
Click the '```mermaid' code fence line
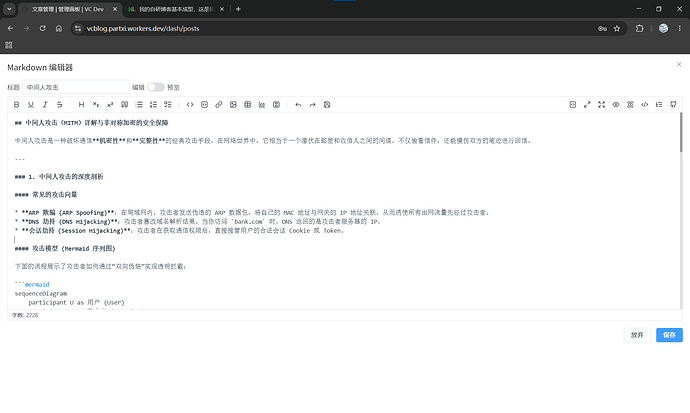[x=32, y=285]
